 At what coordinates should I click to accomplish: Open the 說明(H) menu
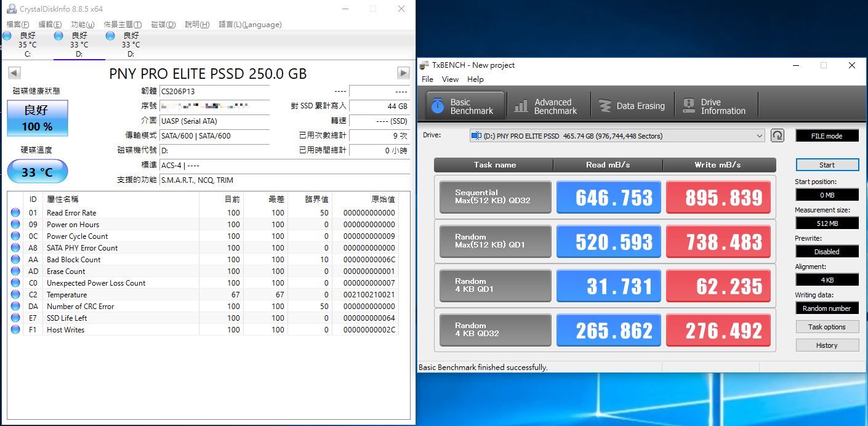[x=197, y=25]
